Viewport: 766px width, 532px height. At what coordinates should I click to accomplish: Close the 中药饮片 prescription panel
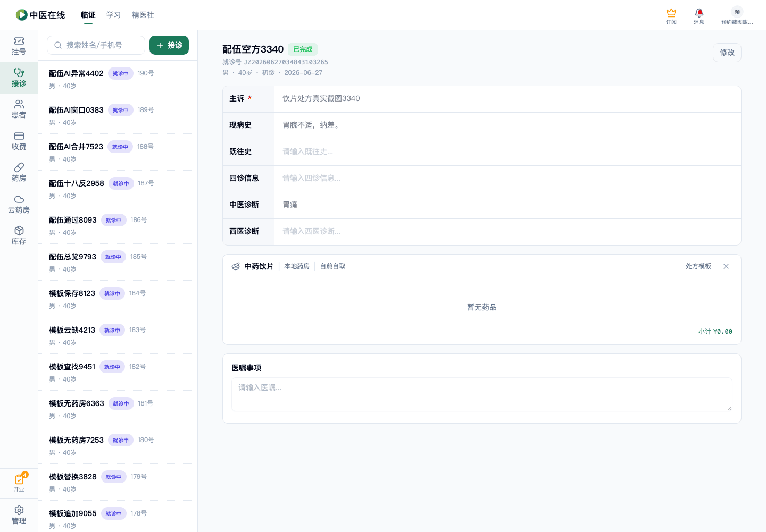pos(726,266)
